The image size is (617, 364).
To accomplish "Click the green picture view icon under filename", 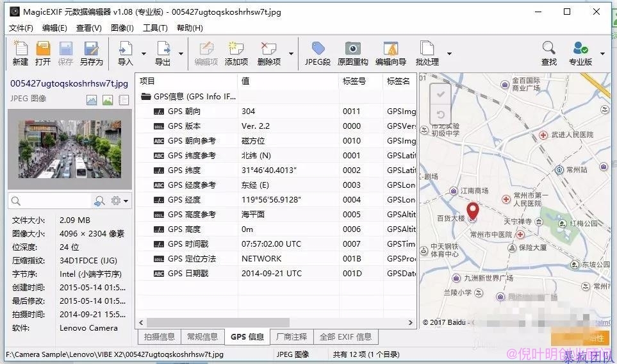I will 108,100.
